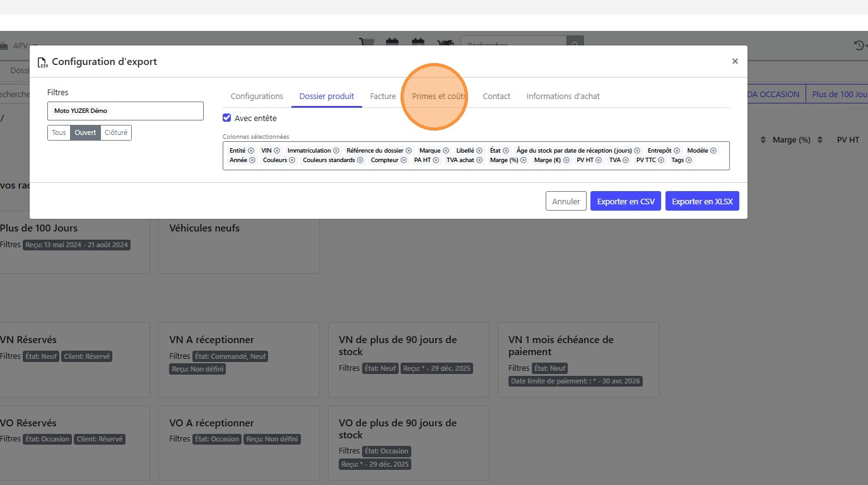Viewport: 868px width, 485px height.
Task: Click the x on the standalone TVA chip
Action: point(626,160)
